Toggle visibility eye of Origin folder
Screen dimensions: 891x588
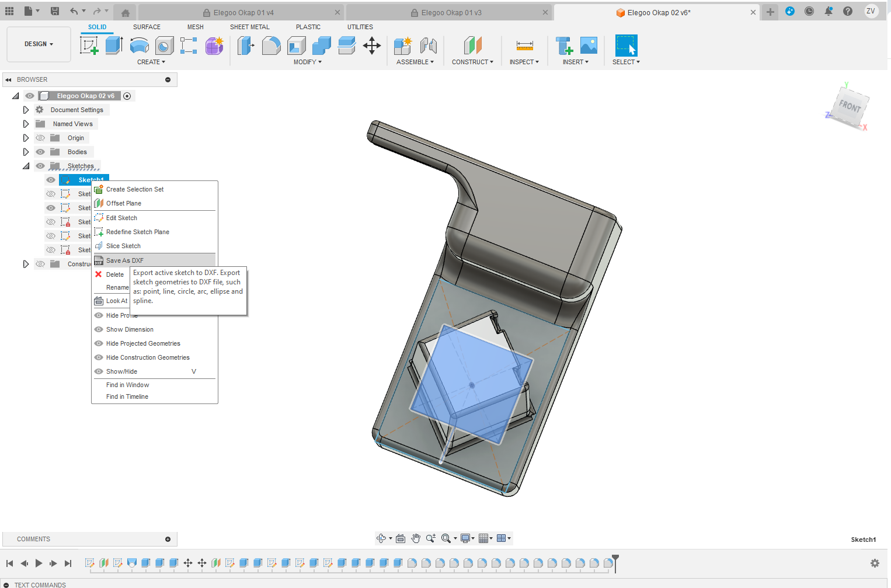[x=40, y=138]
